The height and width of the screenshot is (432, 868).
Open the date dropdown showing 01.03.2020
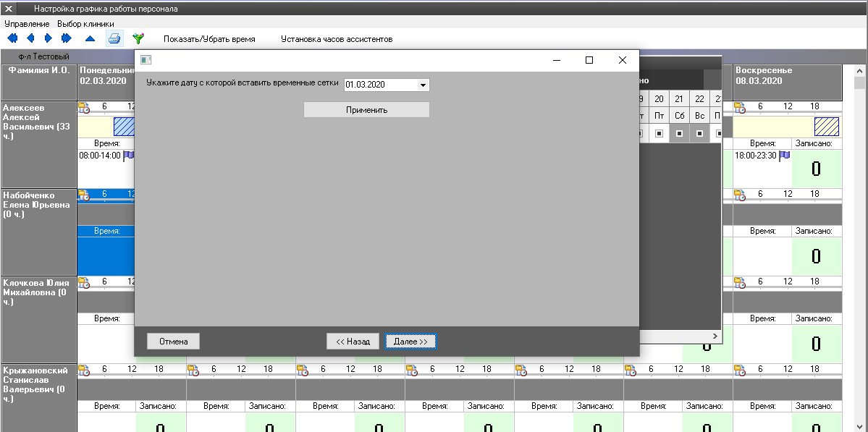pos(423,85)
